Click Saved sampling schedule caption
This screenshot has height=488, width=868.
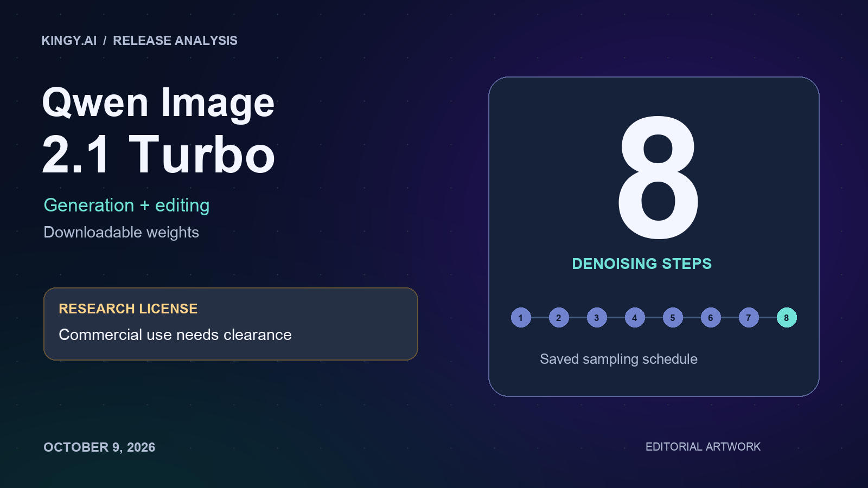618,359
